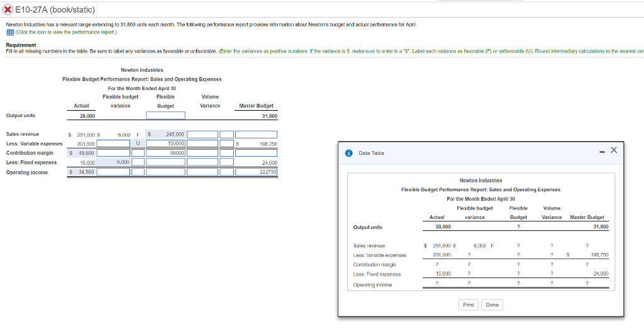The image size is (644, 336).
Task: Focus Variable expenses flexible budget variance amount field
Action: 113,143
